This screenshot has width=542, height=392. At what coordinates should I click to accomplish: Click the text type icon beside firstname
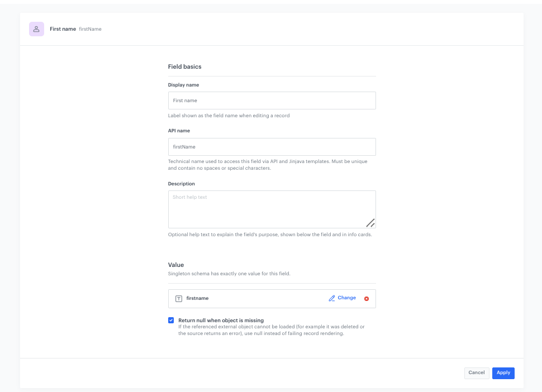click(x=179, y=299)
